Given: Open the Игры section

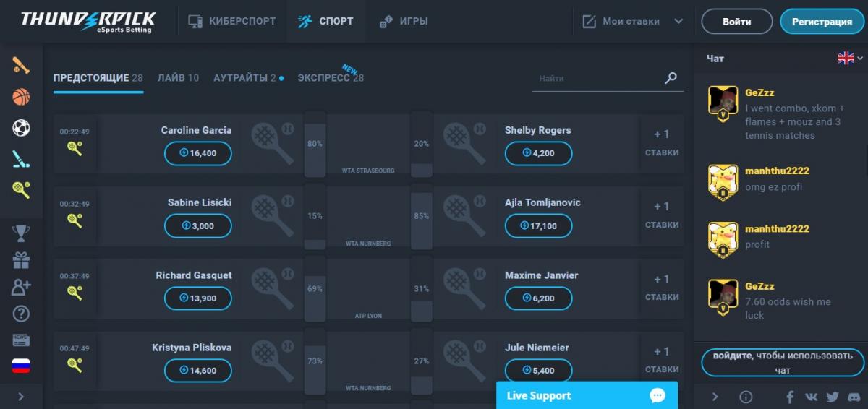Looking at the screenshot, I should [x=404, y=21].
